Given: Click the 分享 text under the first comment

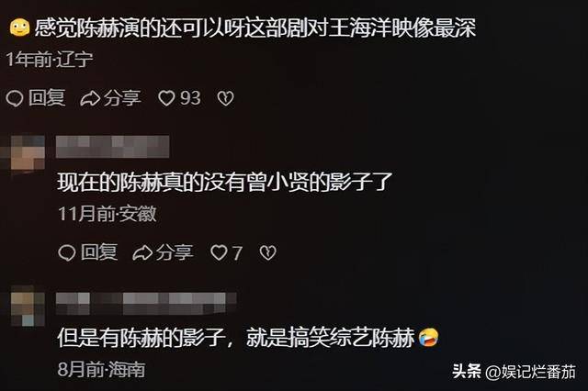Looking at the screenshot, I should tap(122, 98).
